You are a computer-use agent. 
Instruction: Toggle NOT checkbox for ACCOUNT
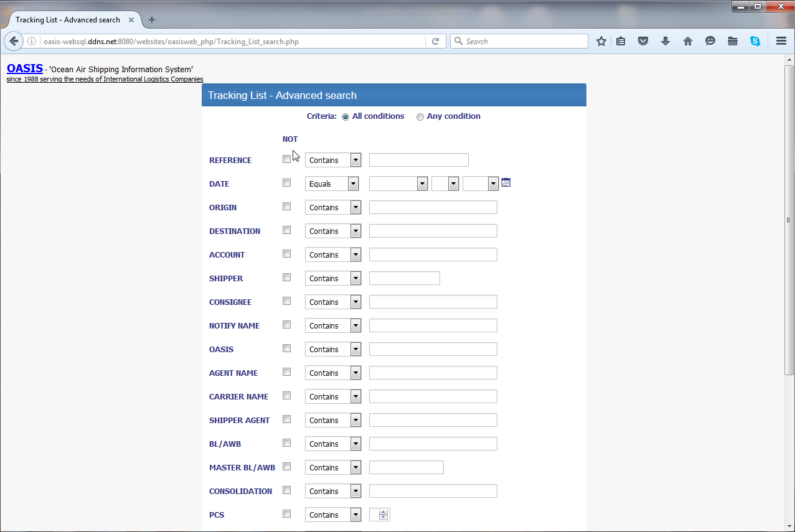click(x=287, y=254)
